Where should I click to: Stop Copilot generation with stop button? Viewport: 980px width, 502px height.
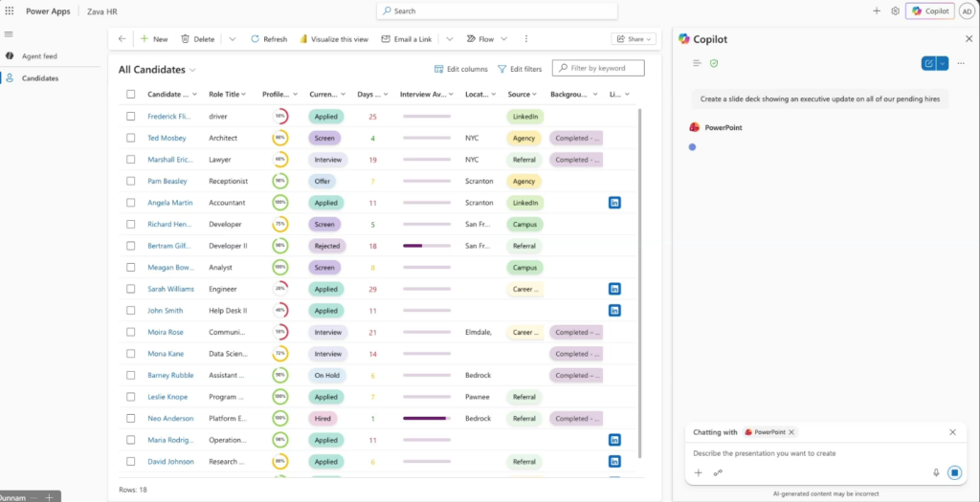click(x=954, y=472)
